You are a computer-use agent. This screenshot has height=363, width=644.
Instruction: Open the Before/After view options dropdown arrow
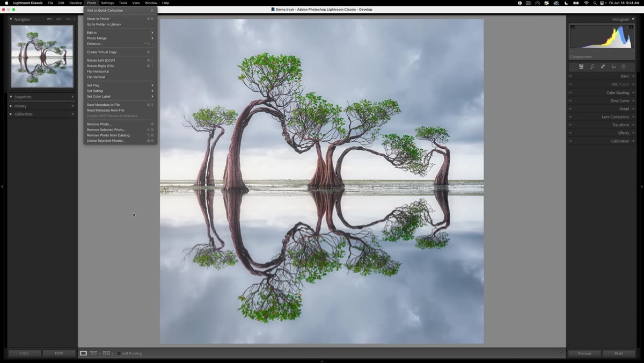coord(113,353)
